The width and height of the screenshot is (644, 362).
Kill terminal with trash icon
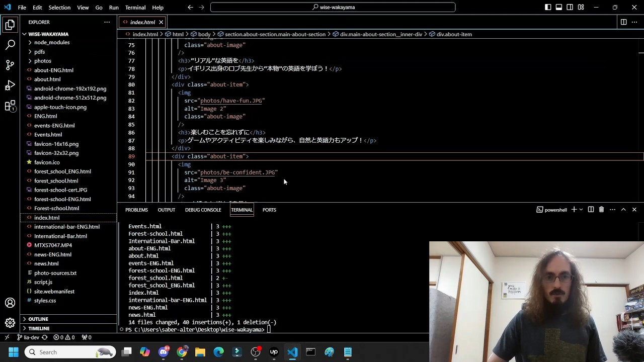coord(601,210)
